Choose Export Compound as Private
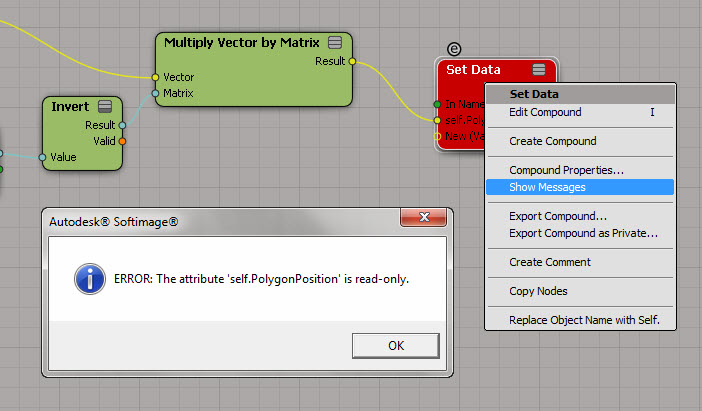The image size is (702, 411). [x=583, y=233]
